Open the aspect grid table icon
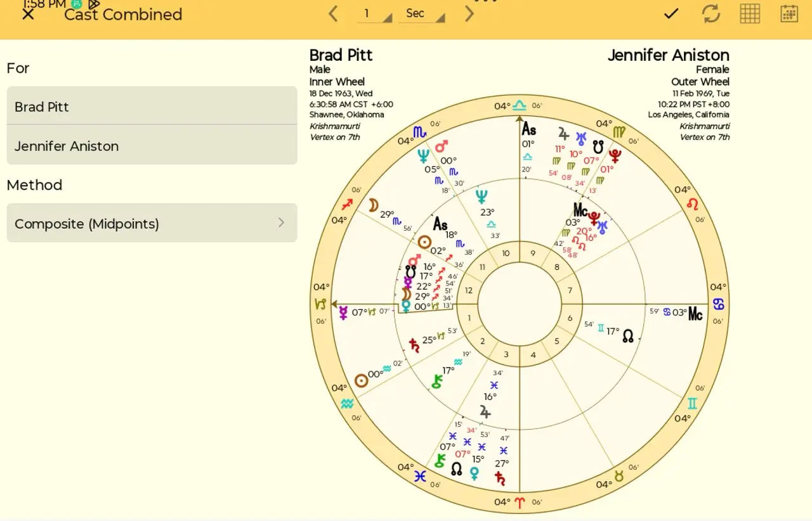Viewport: 812px width, 521px height. click(750, 13)
